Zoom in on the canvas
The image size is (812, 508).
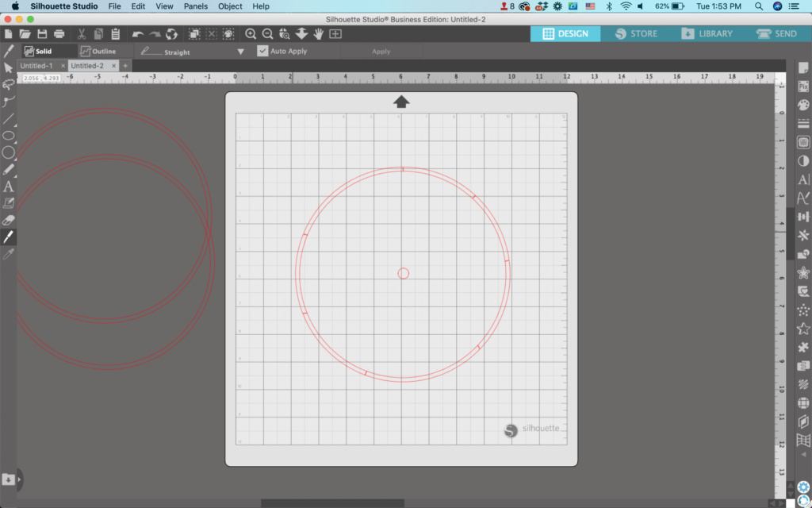pos(251,34)
